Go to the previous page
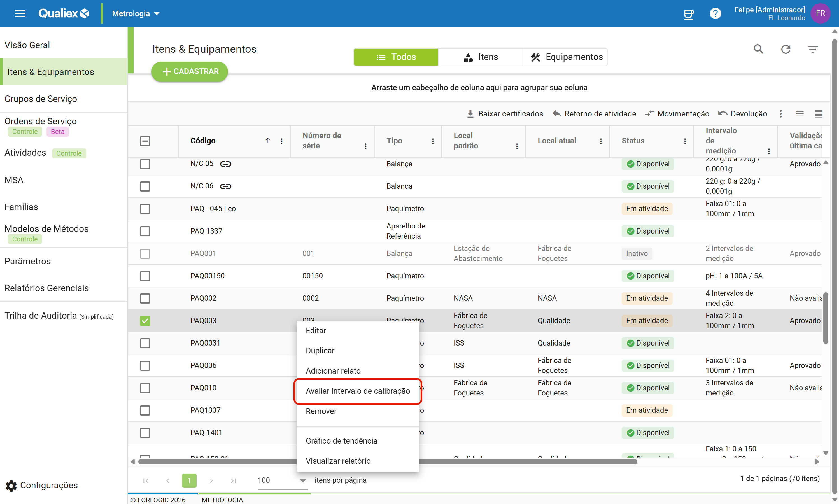The height and width of the screenshot is (504, 839). point(167,480)
